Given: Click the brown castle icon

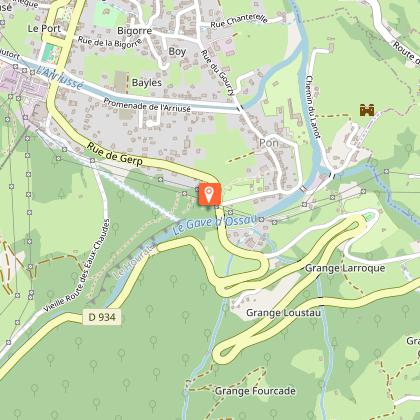Looking at the screenshot, I should coord(367,110).
